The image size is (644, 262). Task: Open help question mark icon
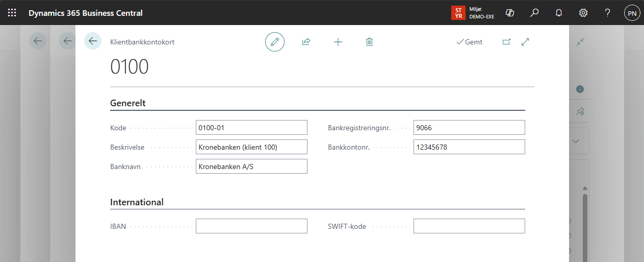(x=608, y=13)
